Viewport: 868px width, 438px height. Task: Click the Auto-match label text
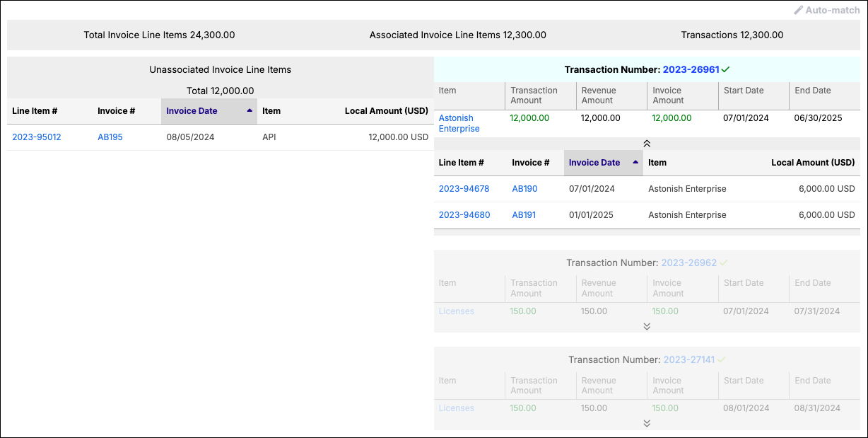tap(833, 10)
